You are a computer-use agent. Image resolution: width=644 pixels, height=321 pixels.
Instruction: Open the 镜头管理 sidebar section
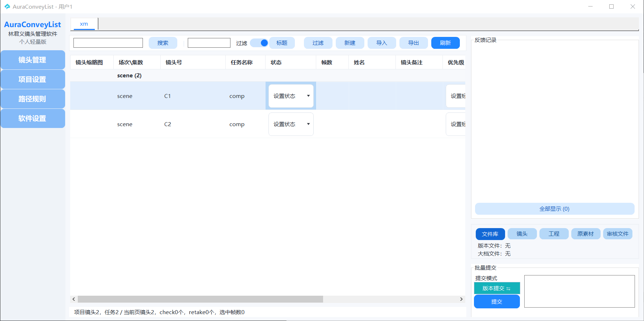coord(33,60)
